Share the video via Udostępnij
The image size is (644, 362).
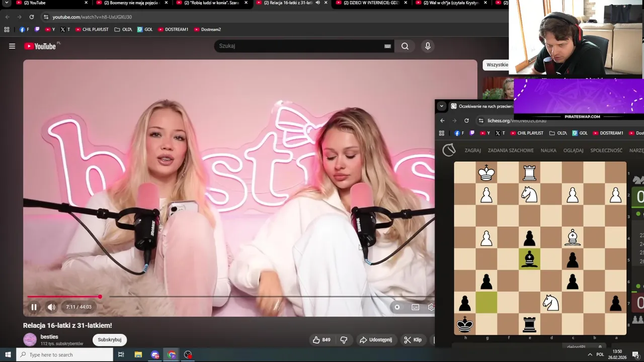point(375,340)
